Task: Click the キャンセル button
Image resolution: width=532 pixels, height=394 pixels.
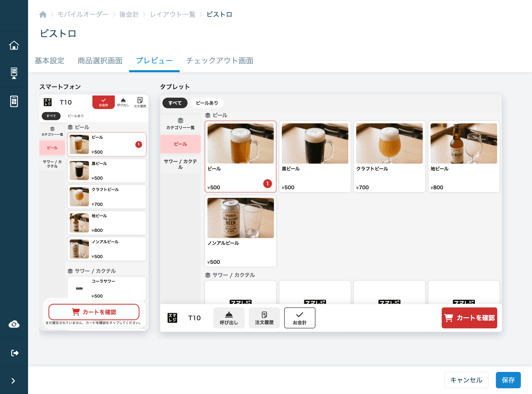Action: pos(466,380)
